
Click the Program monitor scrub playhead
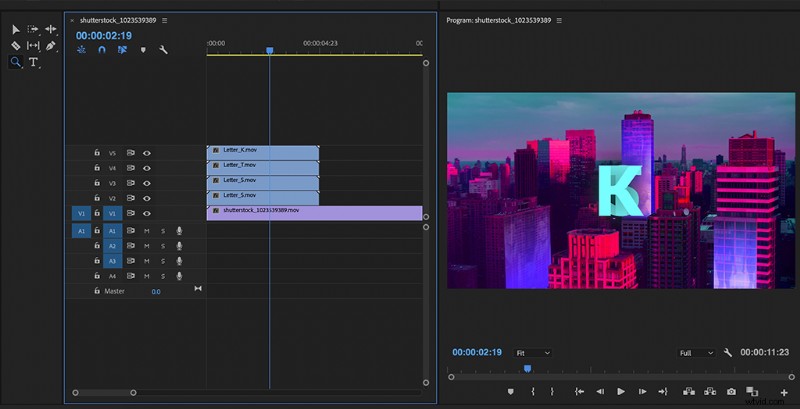528,368
